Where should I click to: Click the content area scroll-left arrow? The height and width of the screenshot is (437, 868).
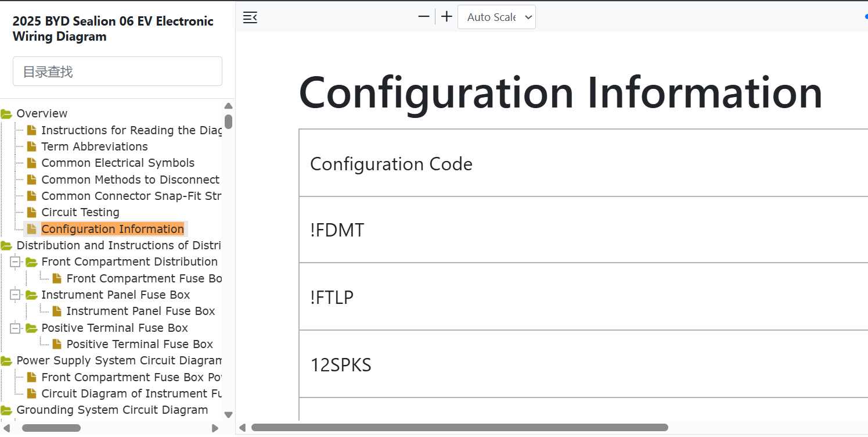tap(243, 428)
